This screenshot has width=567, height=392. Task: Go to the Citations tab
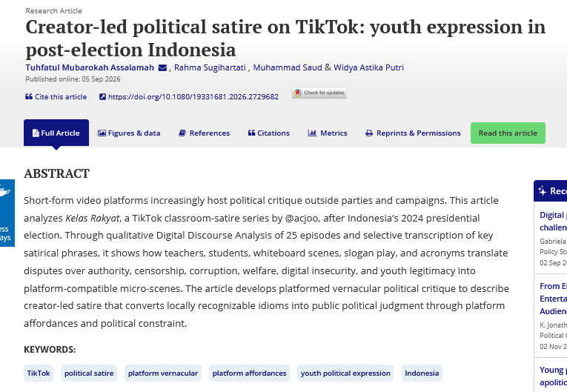point(268,133)
